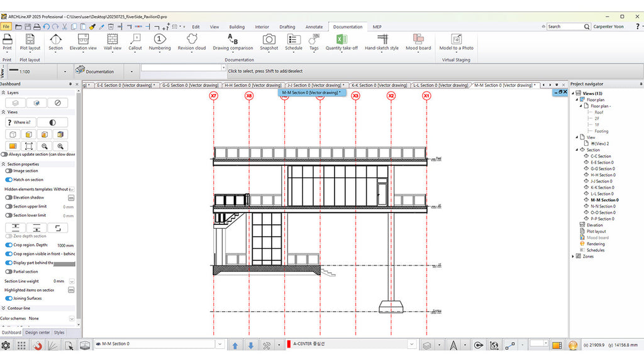Toggle Crop region Depth switch
This screenshot has height=362, width=644.
click(9, 244)
